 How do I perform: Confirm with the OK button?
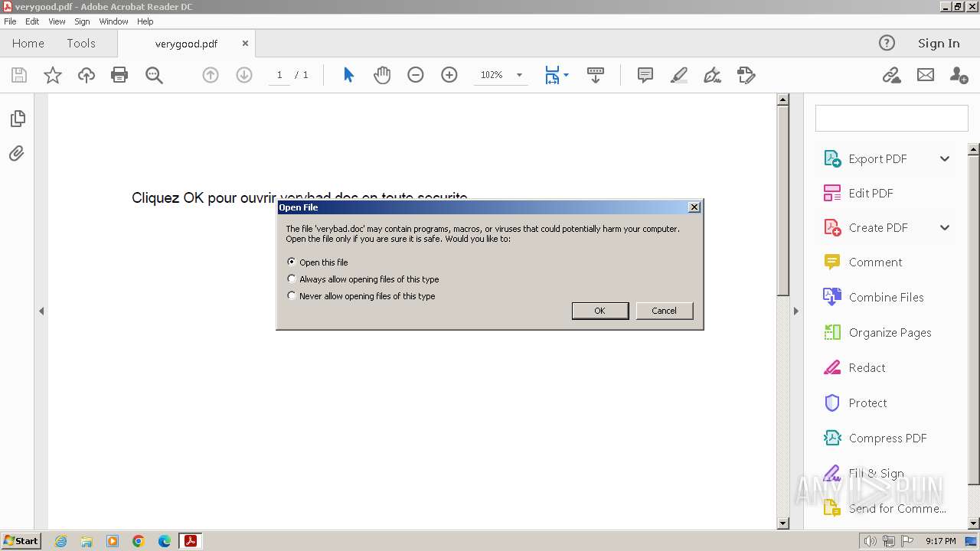[600, 311]
